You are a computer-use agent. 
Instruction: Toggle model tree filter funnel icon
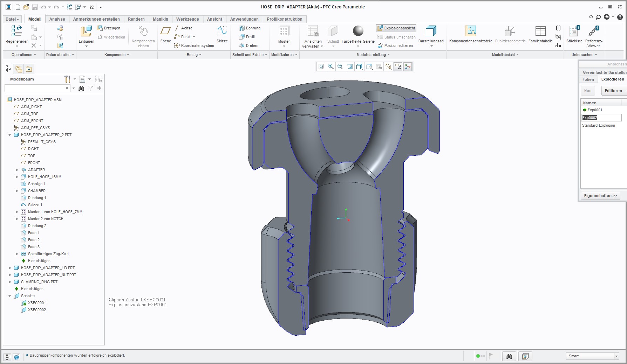tap(90, 88)
